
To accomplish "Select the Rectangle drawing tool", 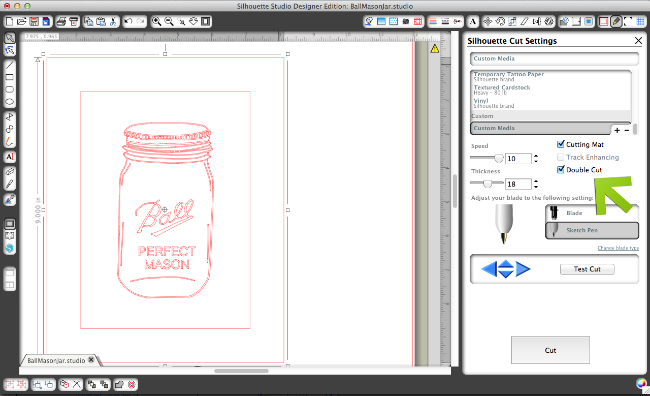I will (x=10, y=77).
